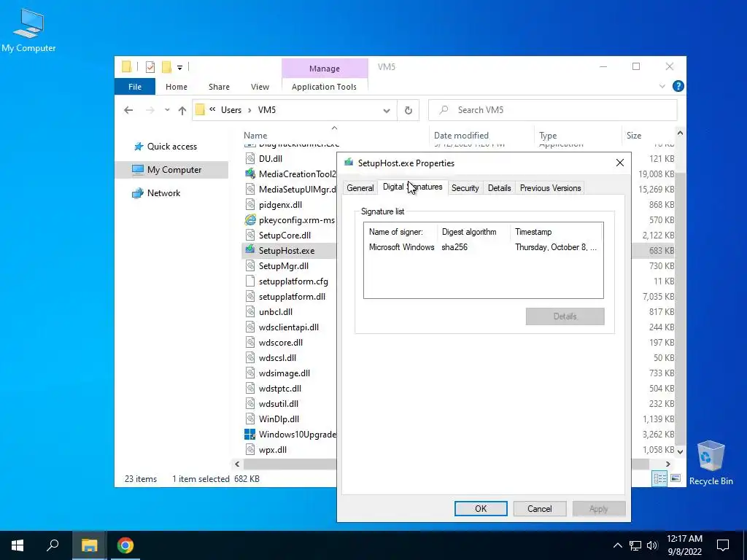The height and width of the screenshot is (560, 747).
Task: Click the New Folder quick access icon
Action: point(166,67)
